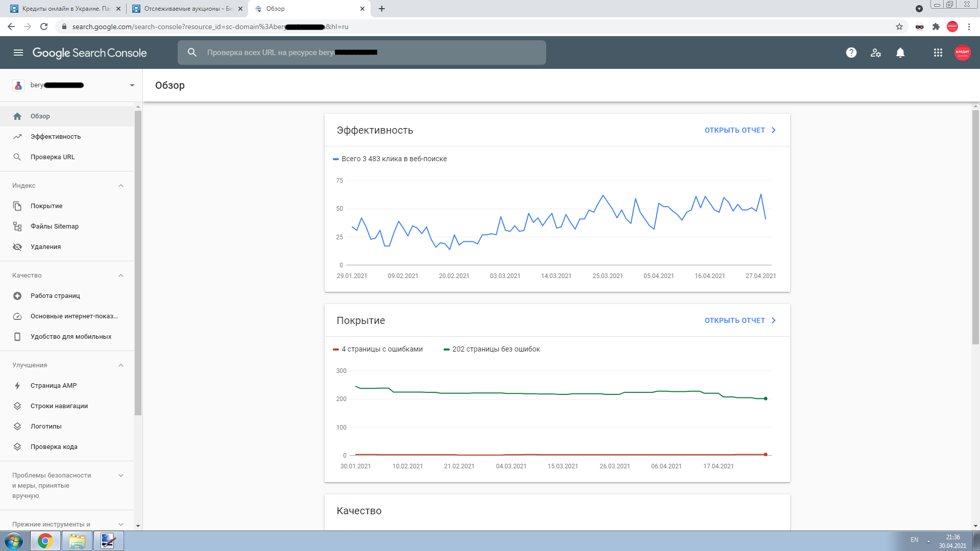This screenshot has width=980, height=551.
Task: Open Chrome extensions puzzle icon
Action: click(936, 27)
